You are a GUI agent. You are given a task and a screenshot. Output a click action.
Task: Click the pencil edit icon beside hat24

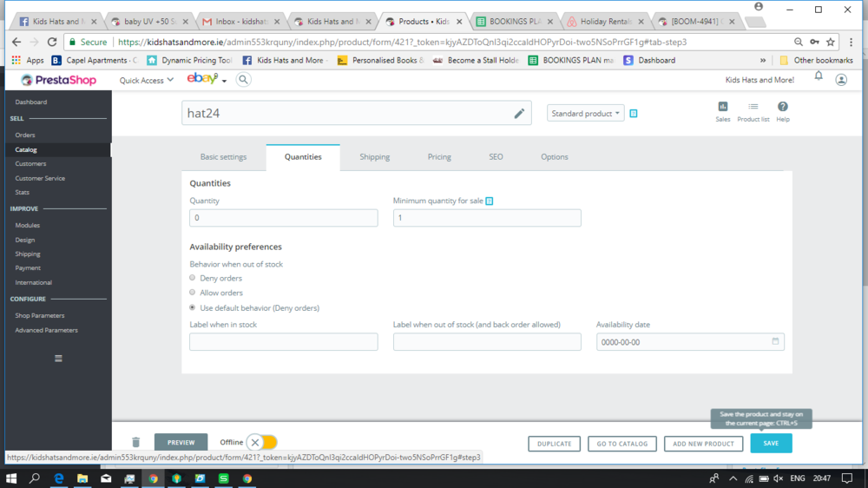519,114
